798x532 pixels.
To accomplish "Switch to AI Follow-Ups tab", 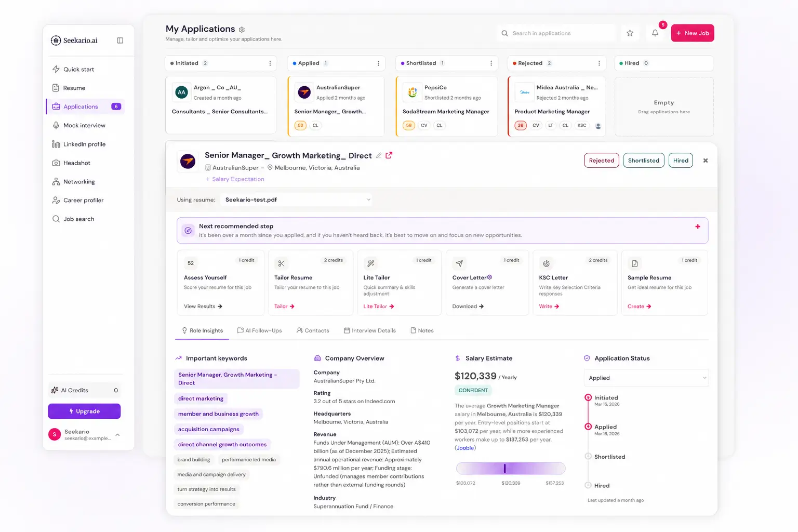I will [x=259, y=330].
